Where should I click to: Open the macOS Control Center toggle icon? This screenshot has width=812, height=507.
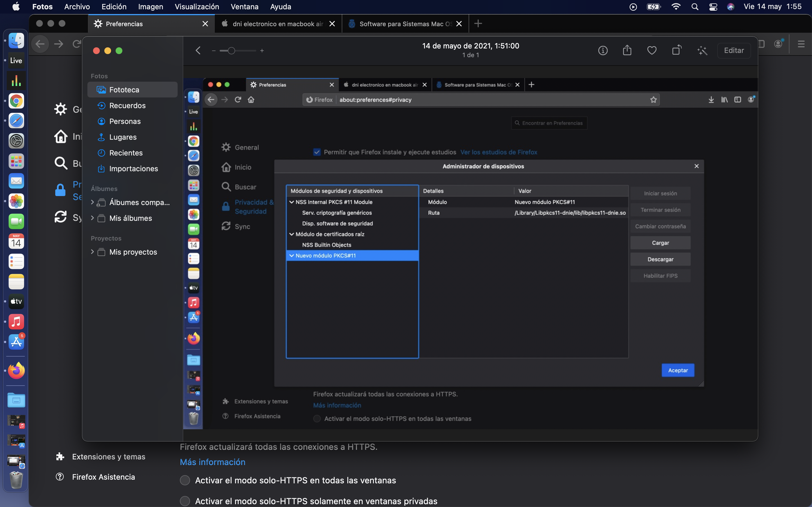[713, 7]
